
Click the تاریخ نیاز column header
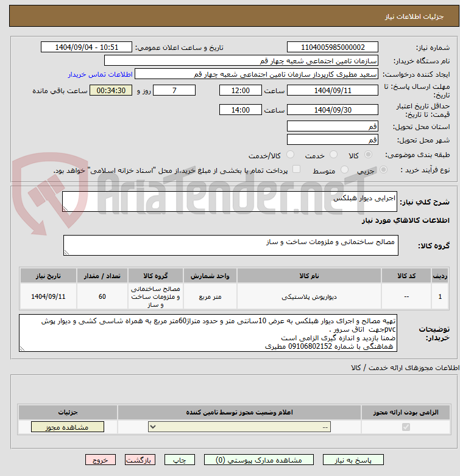point(48,276)
